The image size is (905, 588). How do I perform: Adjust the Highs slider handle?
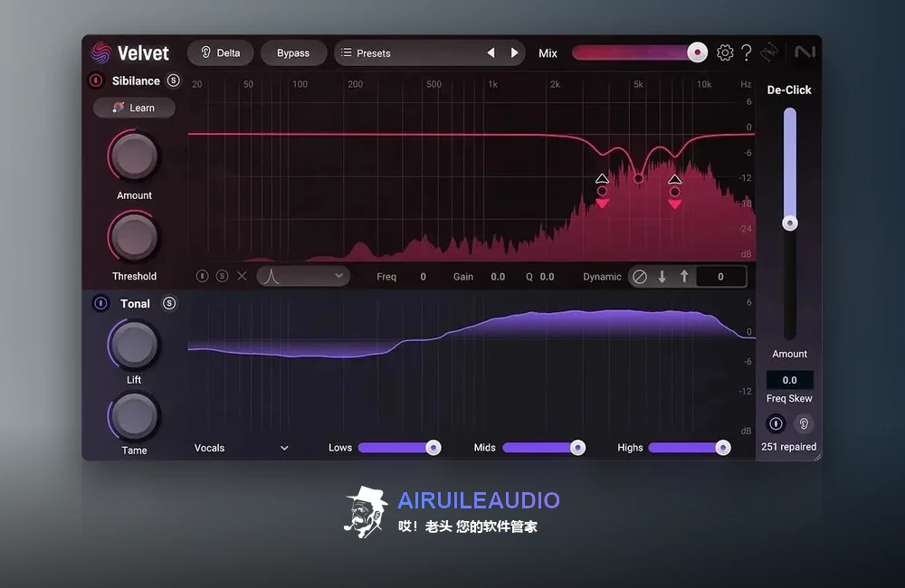click(722, 448)
